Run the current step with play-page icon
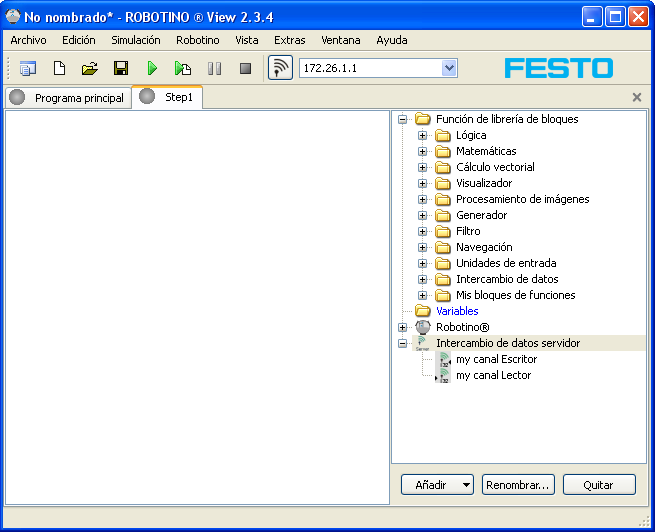Image resolution: width=655 pixels, height=532 pixels. pyautogui.click(x=183, y=68)
